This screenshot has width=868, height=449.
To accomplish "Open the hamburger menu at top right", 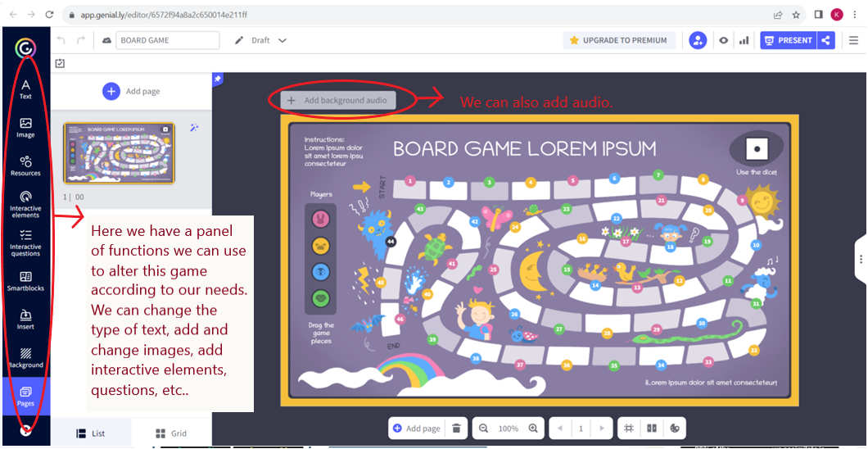I will (x=853, y=40).
